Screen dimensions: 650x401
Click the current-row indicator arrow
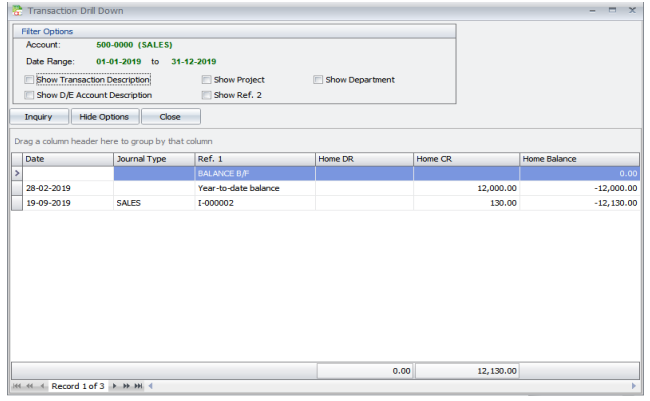click(x=17, y=173)
